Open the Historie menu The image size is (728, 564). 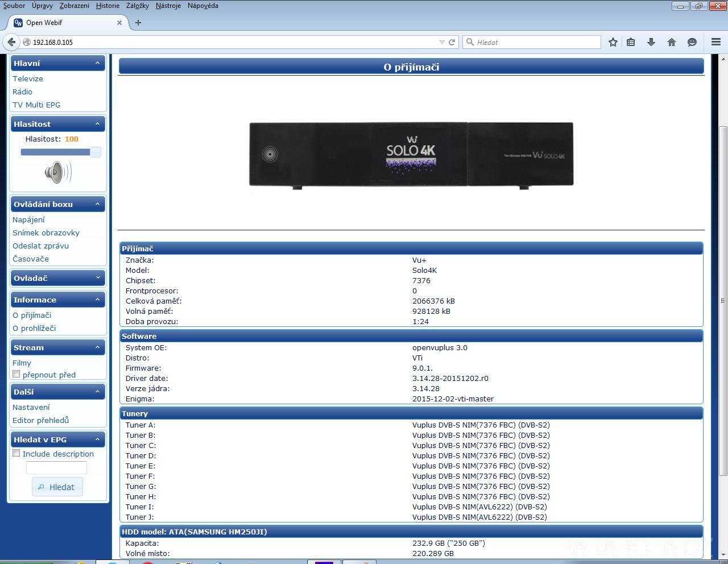[x=107, y=6]
